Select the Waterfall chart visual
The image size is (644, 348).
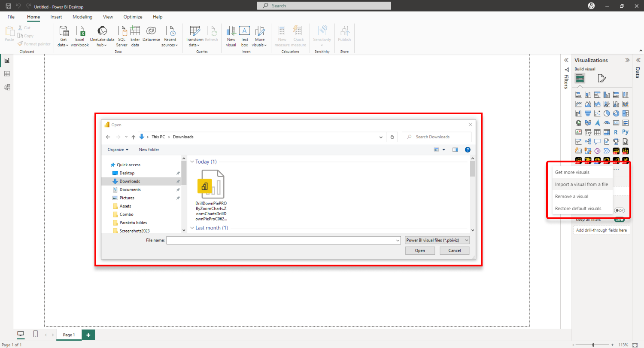578,113
